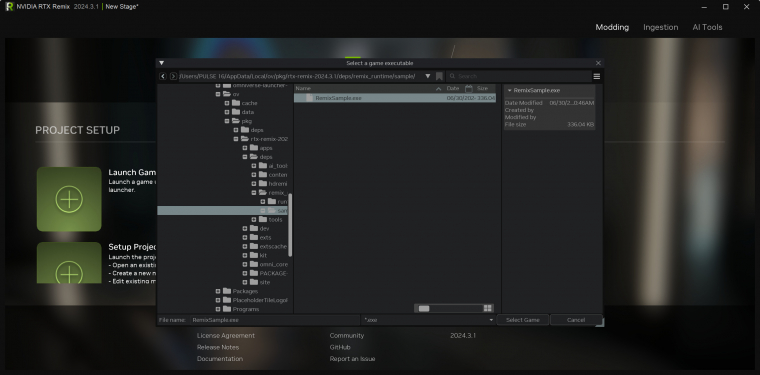Viewport: 760px width, 375px height.
Task: Select the data folder icon
Action: click(236, 112)
